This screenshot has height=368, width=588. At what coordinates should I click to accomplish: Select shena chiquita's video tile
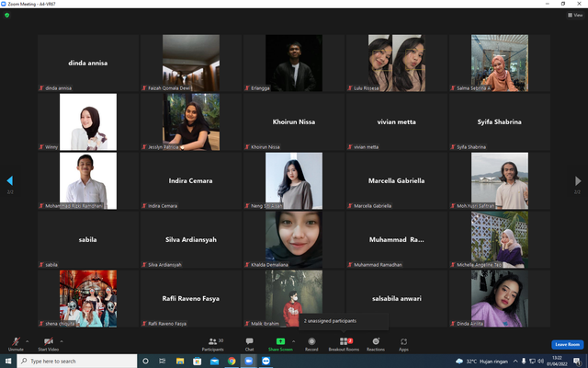tap(88, 298)
